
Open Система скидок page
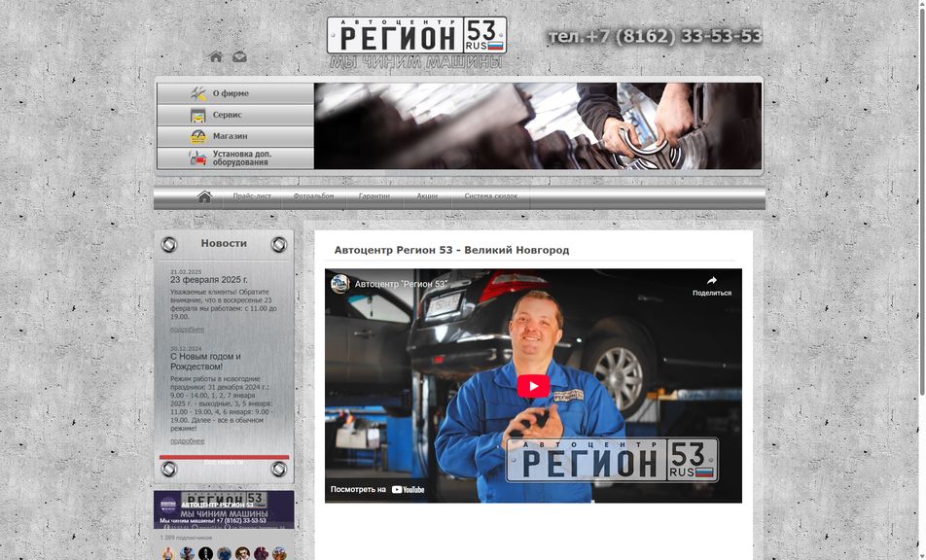[491, 196]
